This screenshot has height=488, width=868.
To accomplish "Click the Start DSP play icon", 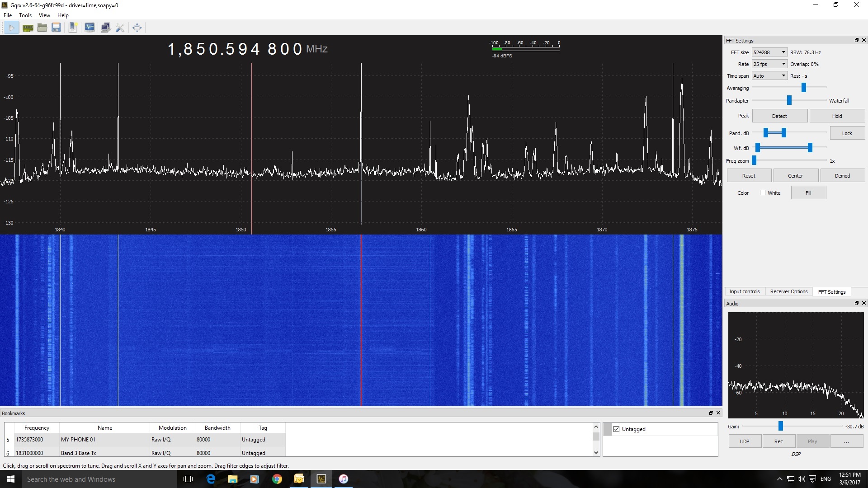I will (x=12, y=28).
